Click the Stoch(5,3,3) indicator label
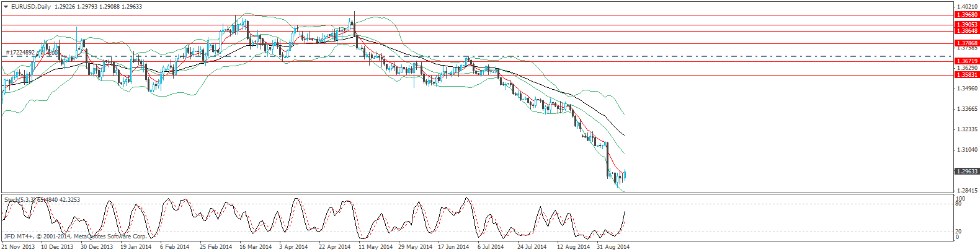The width and height of the screenshot is (980, 252). [x=20, y=200]
